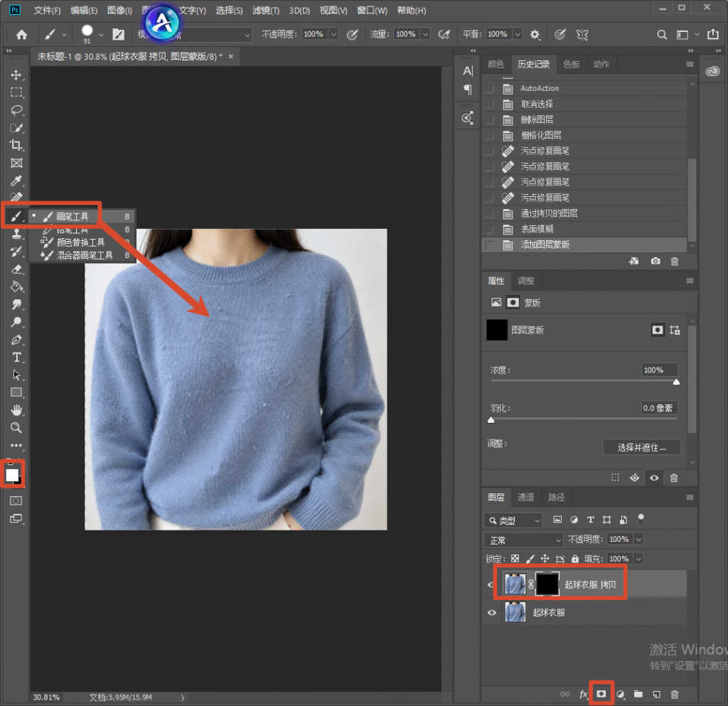The image size is (728, 706).
Task: Select the Eraser tool
Action: point(16,269)
